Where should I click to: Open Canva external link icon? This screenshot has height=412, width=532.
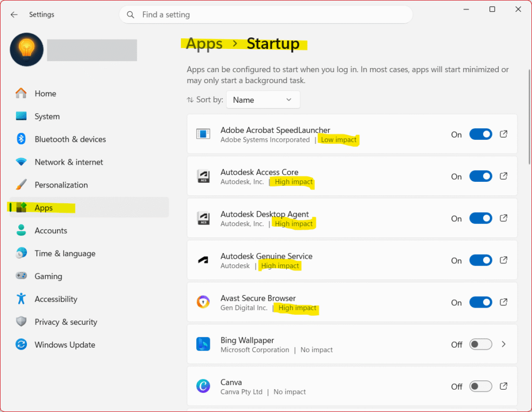503,386
